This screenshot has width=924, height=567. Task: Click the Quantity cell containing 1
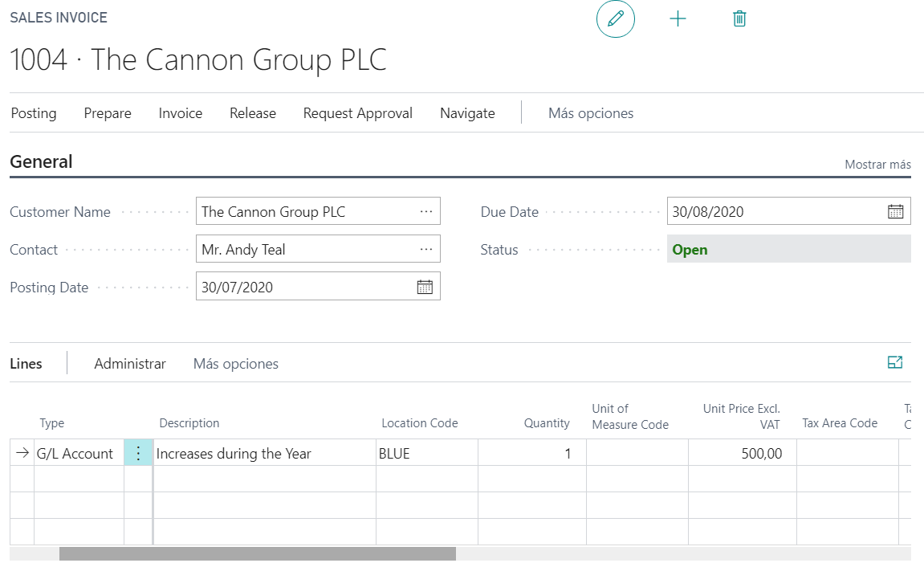(x=531, y=454)
